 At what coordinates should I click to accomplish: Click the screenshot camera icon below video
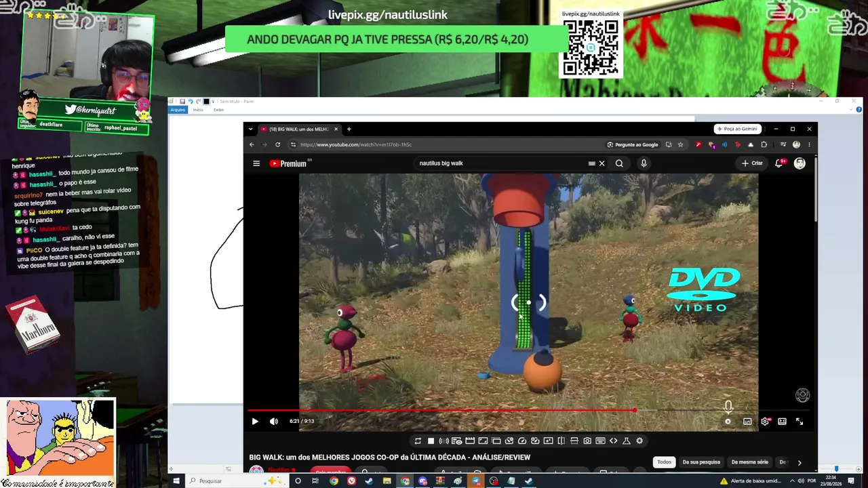click(x=587, y=441)
